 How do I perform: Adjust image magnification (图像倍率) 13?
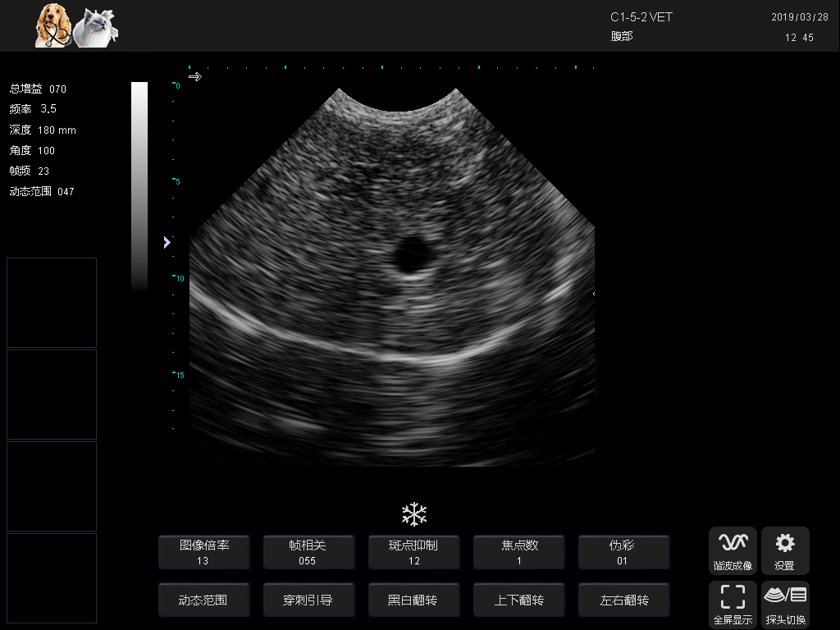coord(203,552)
